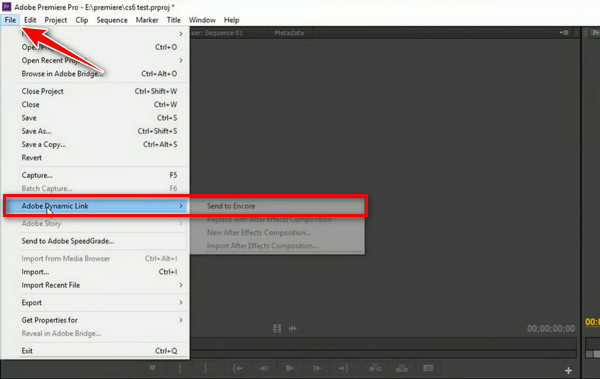Click the Play button in Source monitor
The width and height of the screenshot is (600, 379).
(x=290, y=368)
